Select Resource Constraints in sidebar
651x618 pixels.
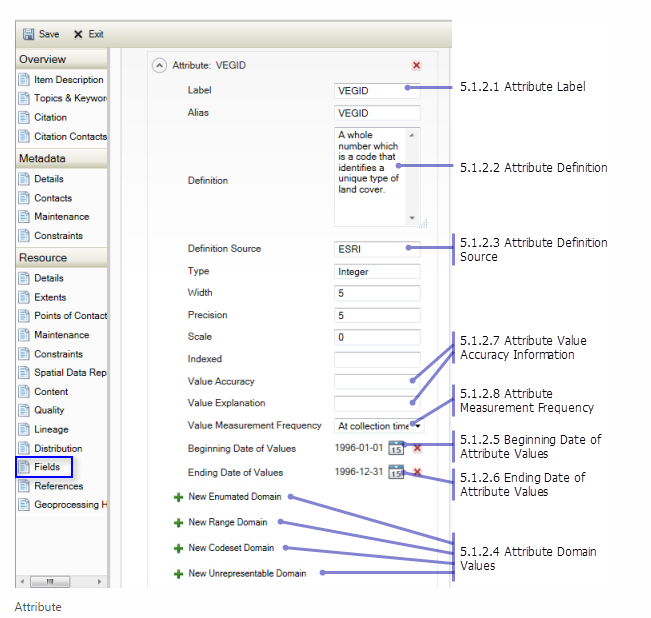(59, 354)
